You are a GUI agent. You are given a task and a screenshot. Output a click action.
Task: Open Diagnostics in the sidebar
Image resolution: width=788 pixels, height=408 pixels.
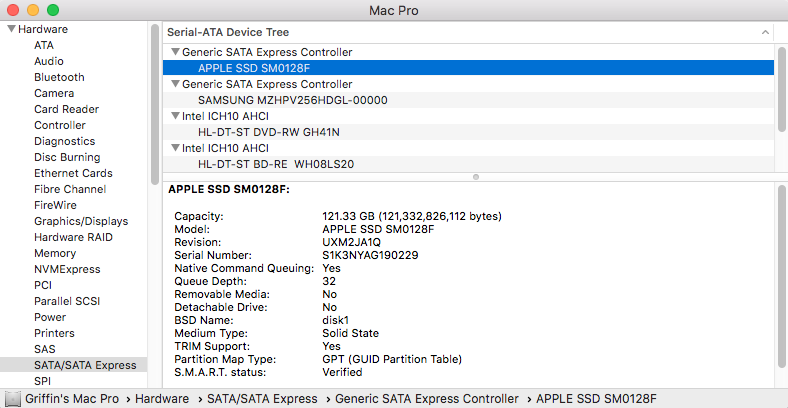(x=64, y=141)
